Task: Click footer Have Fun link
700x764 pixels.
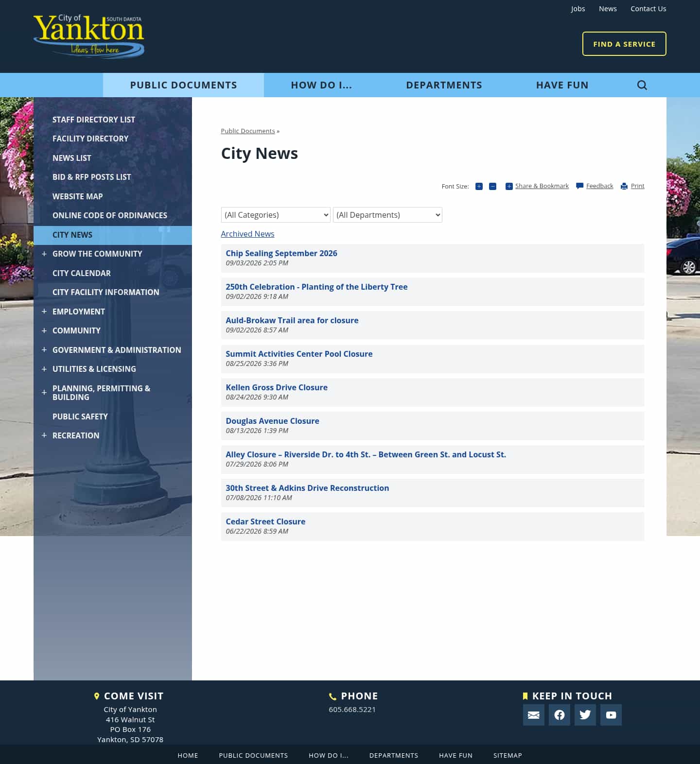Action: point(455,755)
